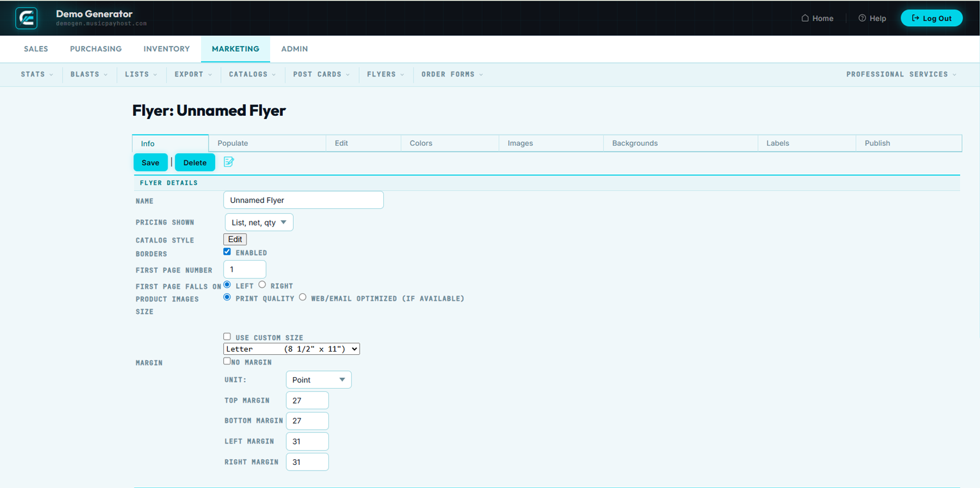Expand the Order Forms submenu
Viewport: 980px width, 488px height.
coord(452,74)
